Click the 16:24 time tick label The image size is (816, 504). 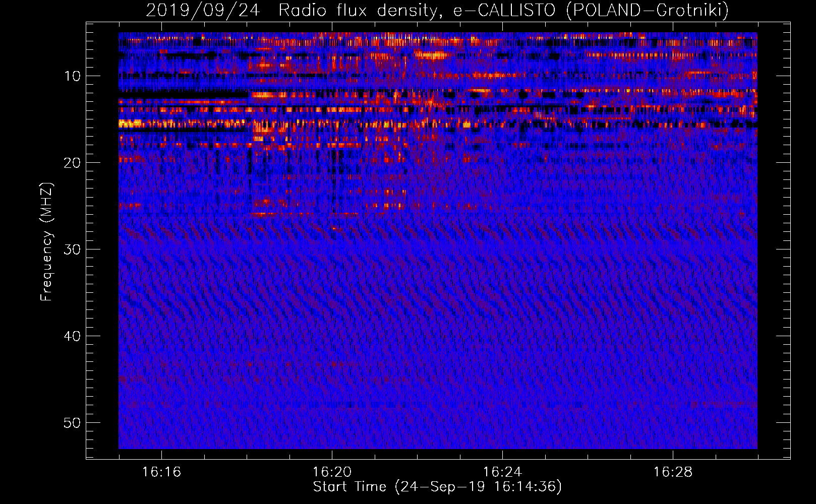tap(502, 472)
